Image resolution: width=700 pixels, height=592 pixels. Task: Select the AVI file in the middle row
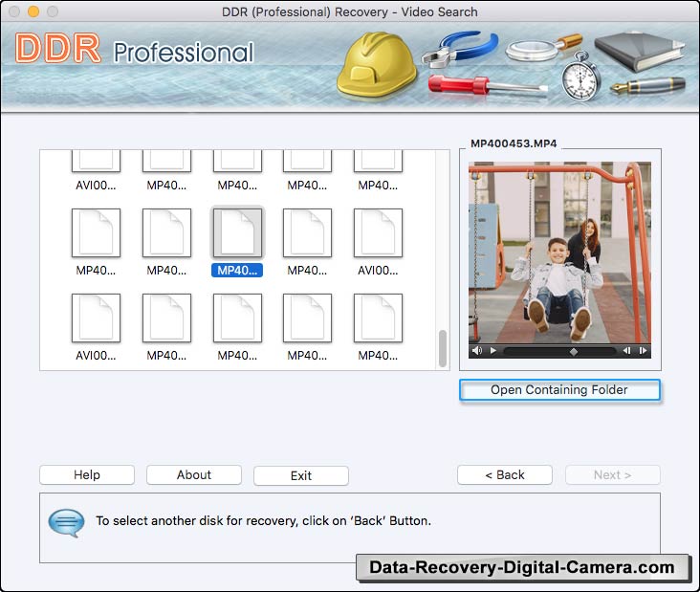tap(378, 233)
